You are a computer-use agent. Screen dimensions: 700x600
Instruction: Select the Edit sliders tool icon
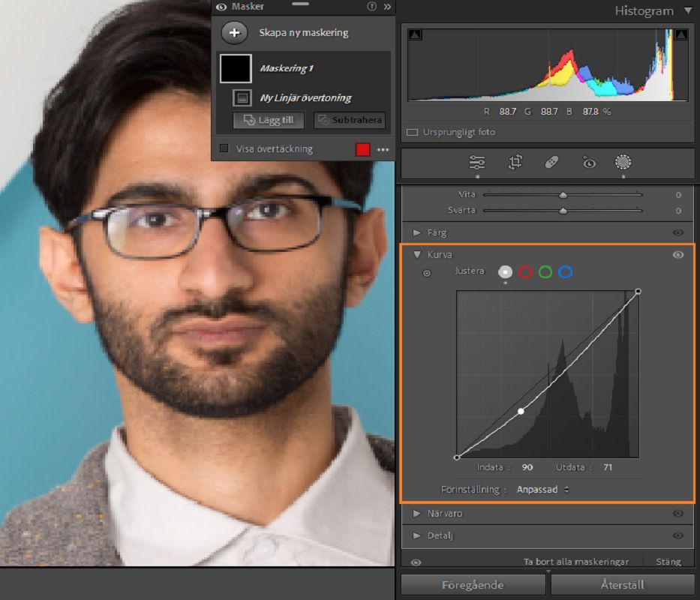476,162
